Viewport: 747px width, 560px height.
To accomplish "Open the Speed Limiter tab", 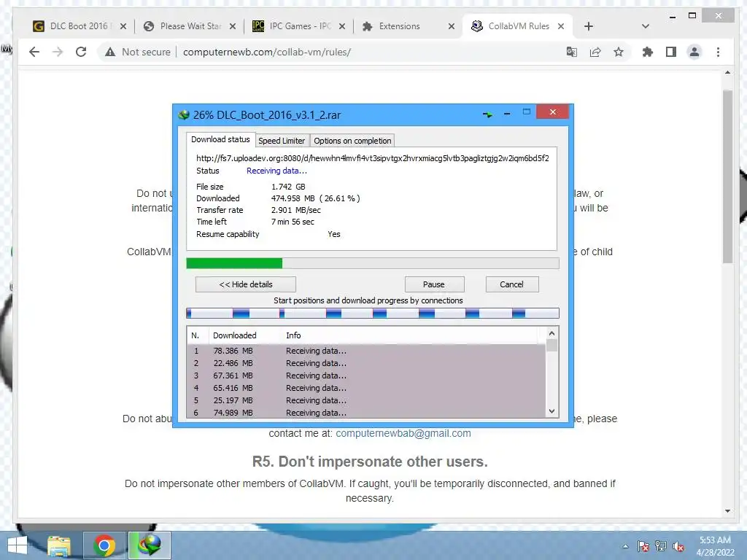I will (282, 141).
